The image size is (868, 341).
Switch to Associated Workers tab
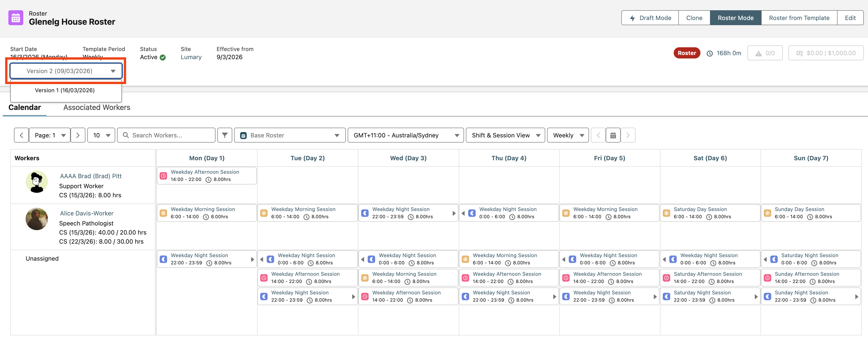coord(97,107)
